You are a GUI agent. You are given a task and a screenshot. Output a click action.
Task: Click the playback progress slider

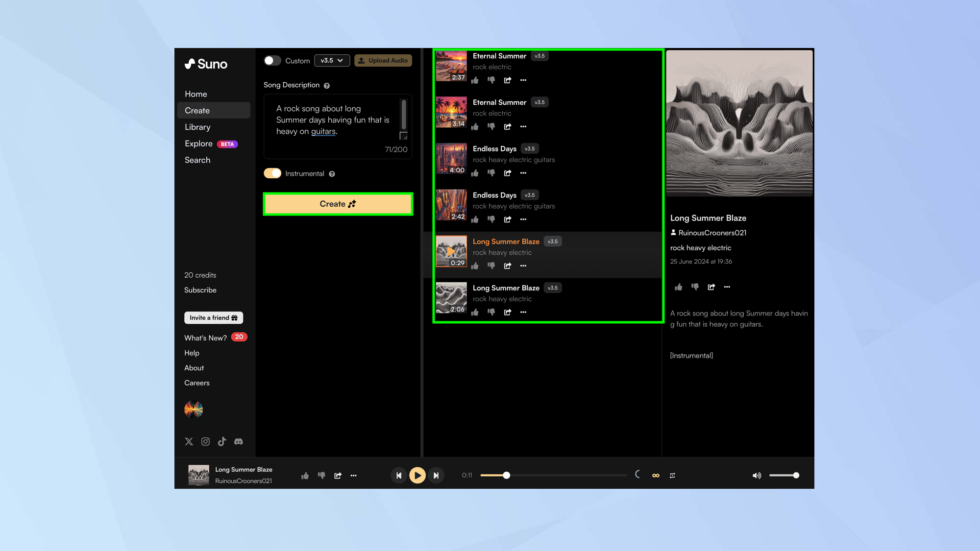553,475
